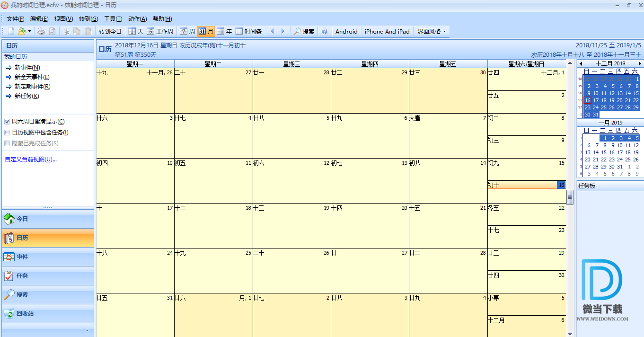Select December 16 in mini calendar
The image size is (644, 337).
pyautogui.click(x=587, y=100)
